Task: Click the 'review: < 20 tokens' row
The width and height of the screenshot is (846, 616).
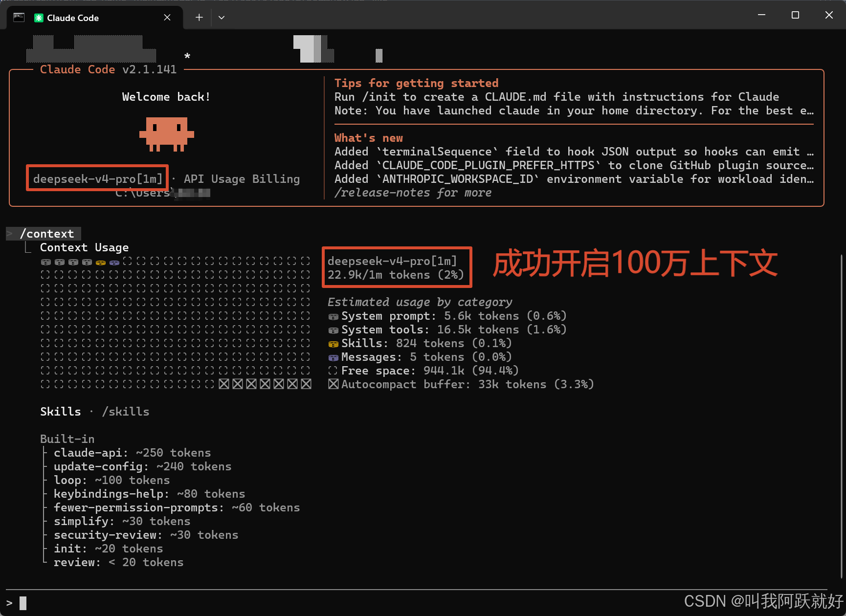Action: pyautogui.click(x=119, y=562)
